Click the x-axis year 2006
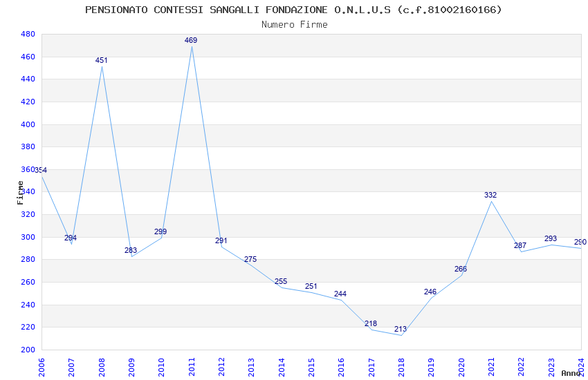This screenshot has width=588, height=380. pos(42,367)
